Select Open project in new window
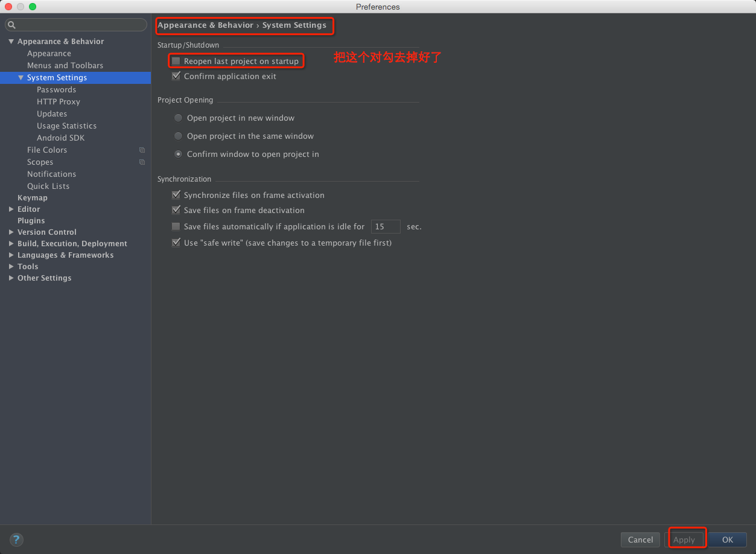The height and width of the screenshot is (554, 756). (178, 118)
